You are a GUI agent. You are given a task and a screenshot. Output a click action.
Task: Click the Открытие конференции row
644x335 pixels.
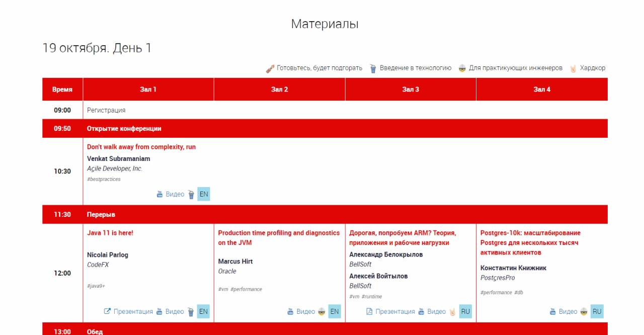(x=325, y=128)
